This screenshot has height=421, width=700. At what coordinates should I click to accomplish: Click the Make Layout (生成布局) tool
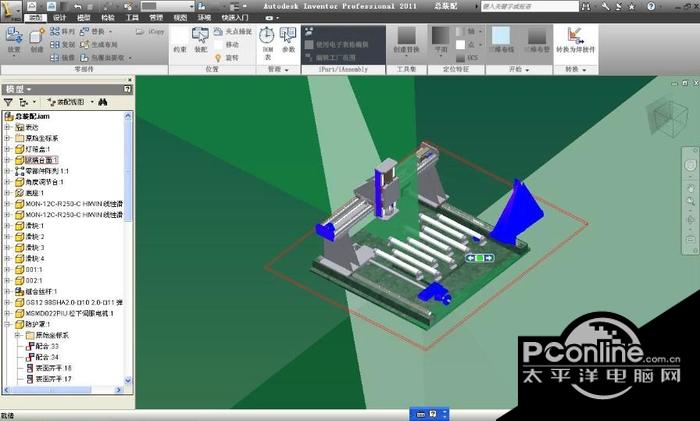point(99,45)
